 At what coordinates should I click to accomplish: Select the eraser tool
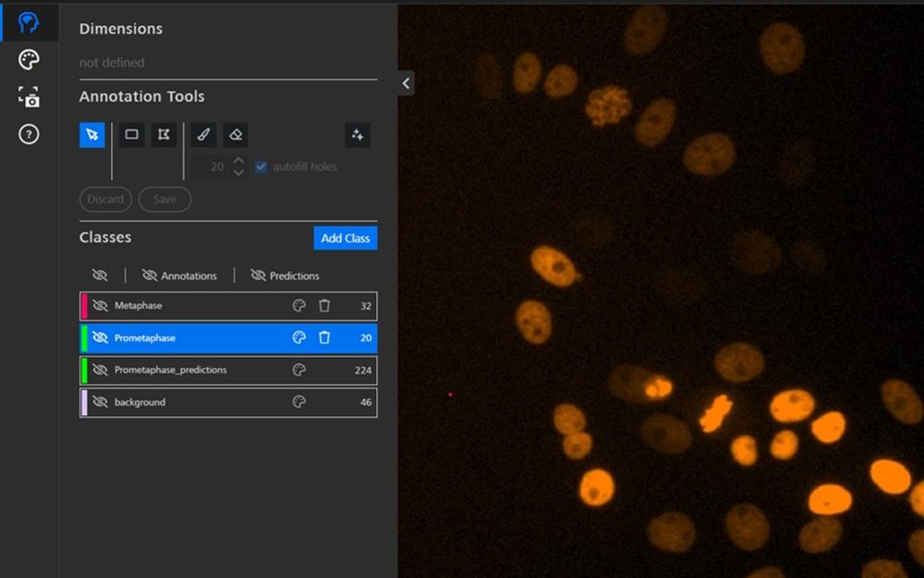coord(236,135)
